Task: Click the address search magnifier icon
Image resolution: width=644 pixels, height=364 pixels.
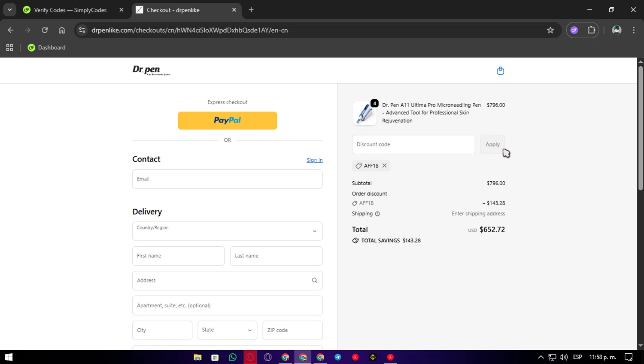Action: (x=314, y=281)
